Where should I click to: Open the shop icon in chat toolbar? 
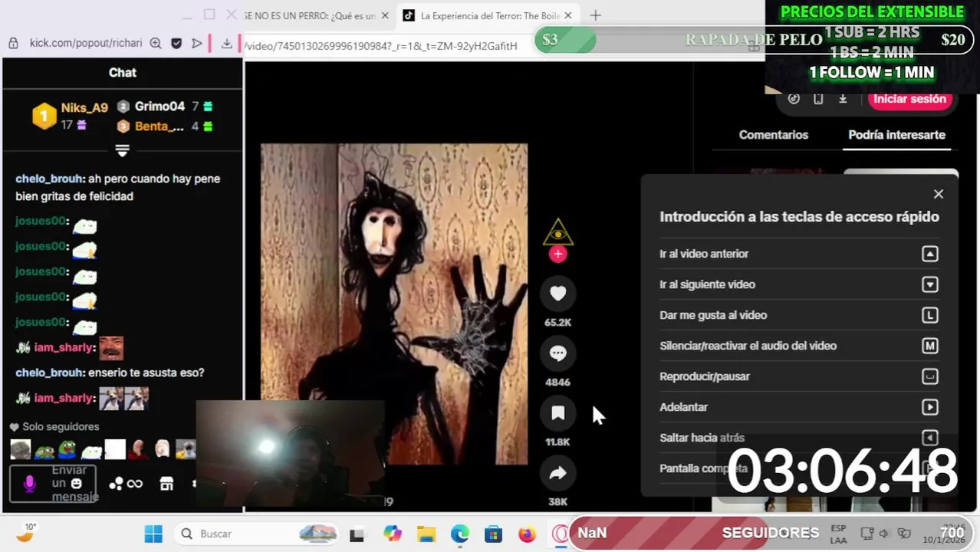point(166,484)
